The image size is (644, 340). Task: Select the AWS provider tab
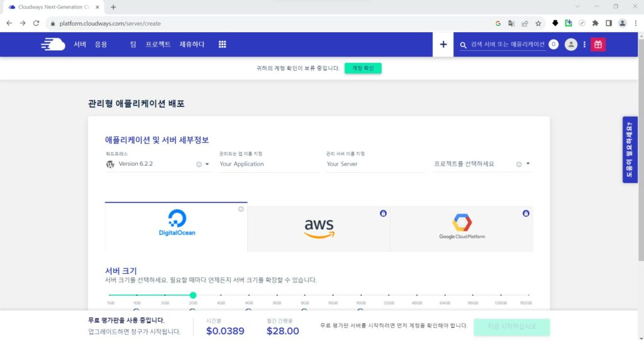tap(319, 229)
